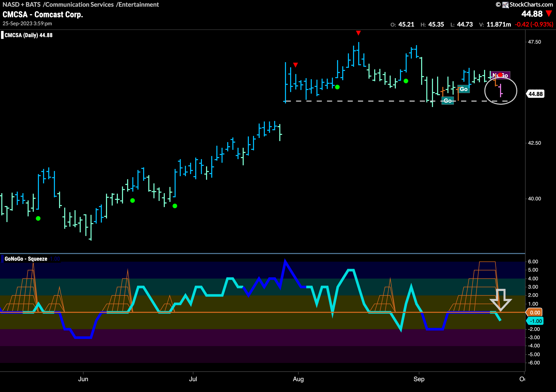Click the NoGo flag label
The width and height of the screenshot is (556, 392).
(x=500, y=75)
